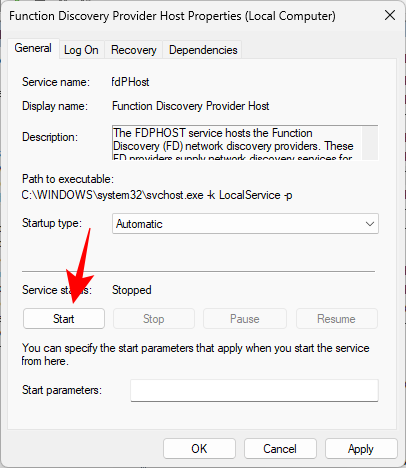Focus the Start parameters input field
Screen dimensions: 406x468
point(254,390)
